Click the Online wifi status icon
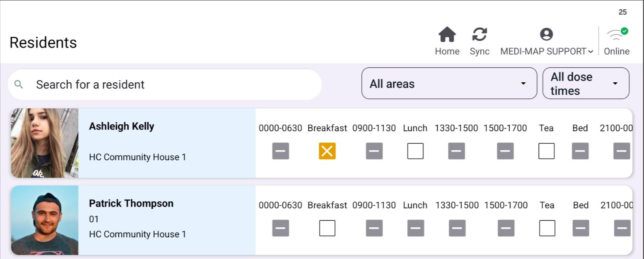Viewport: 644px width, 259px height. point(617,34)
